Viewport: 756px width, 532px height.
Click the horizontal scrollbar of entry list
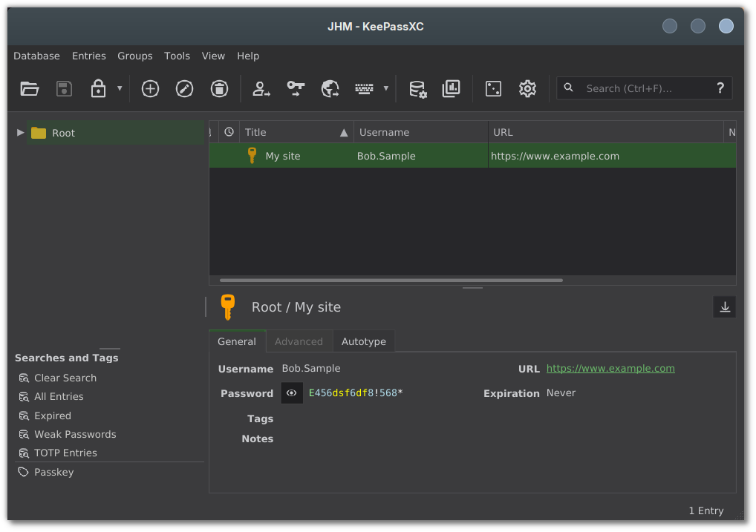pyautogui.click(x=391, y=280)
